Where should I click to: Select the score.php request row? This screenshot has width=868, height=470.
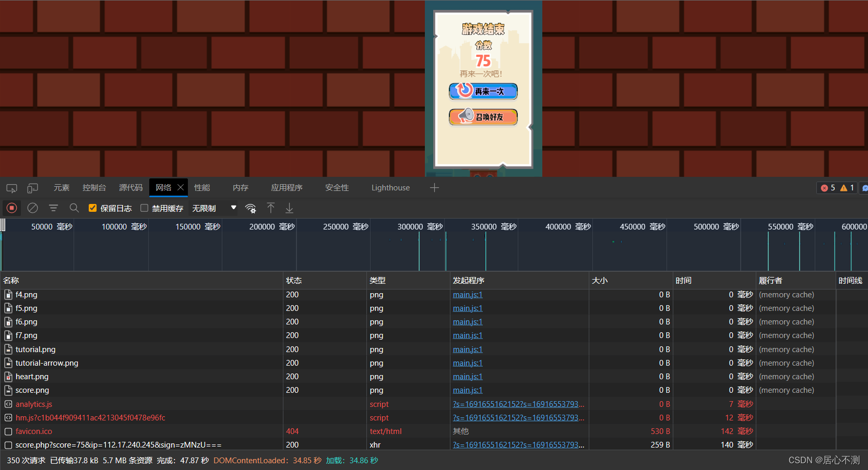pyautogui.click(x=434, y=445)
